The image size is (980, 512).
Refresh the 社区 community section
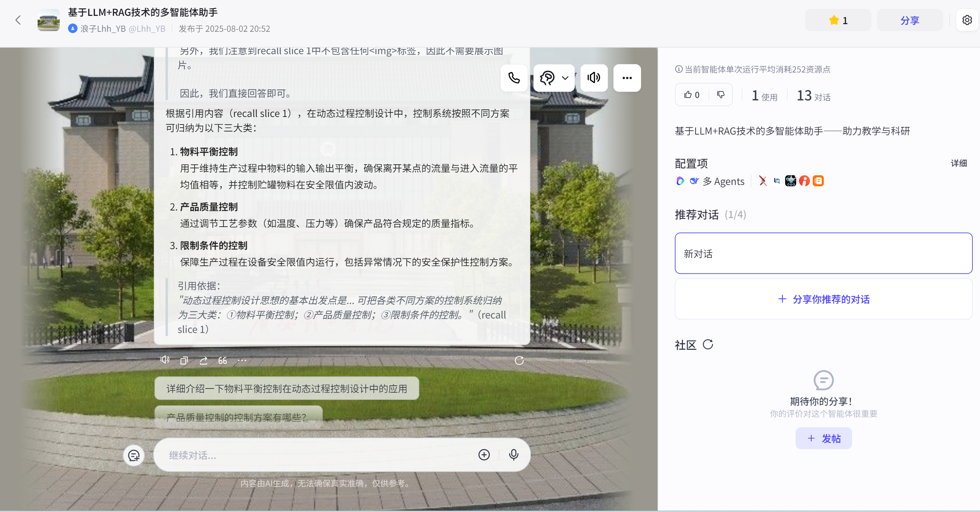708,345
